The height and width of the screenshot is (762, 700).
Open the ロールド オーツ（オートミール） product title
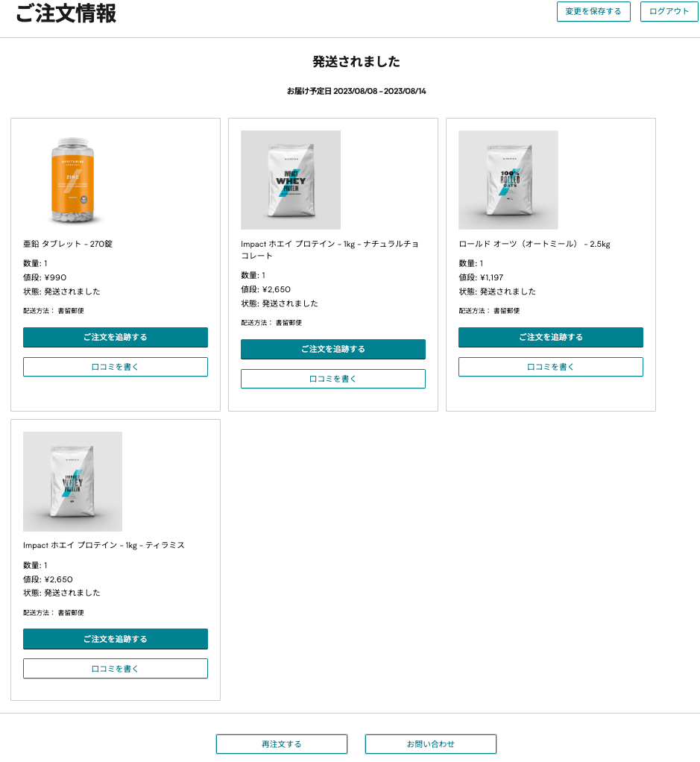click(x=535, y=244)
